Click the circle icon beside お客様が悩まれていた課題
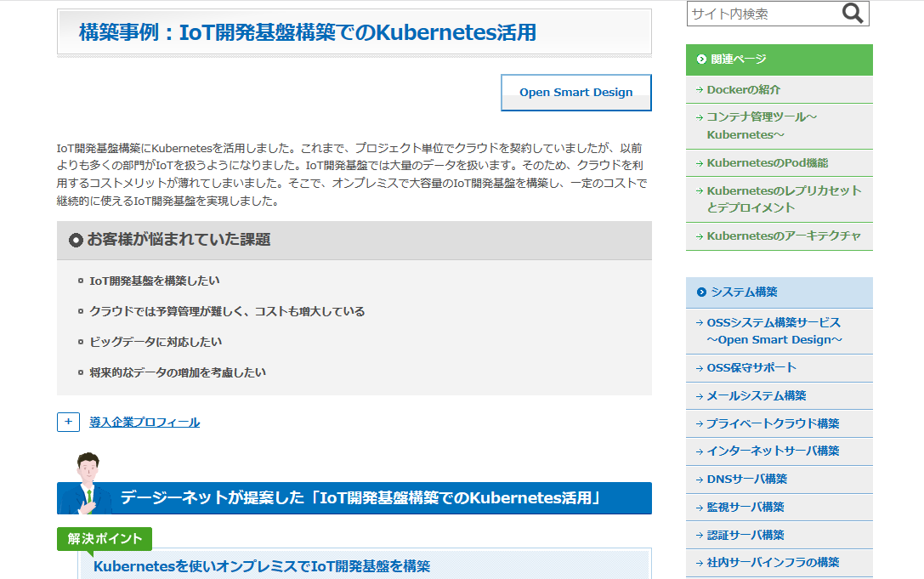The image size is (924, 579). [76, 241]
